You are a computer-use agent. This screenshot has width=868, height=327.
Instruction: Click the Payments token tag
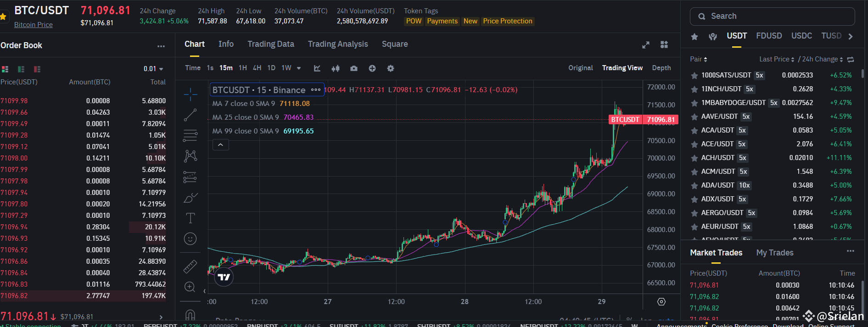442,21
